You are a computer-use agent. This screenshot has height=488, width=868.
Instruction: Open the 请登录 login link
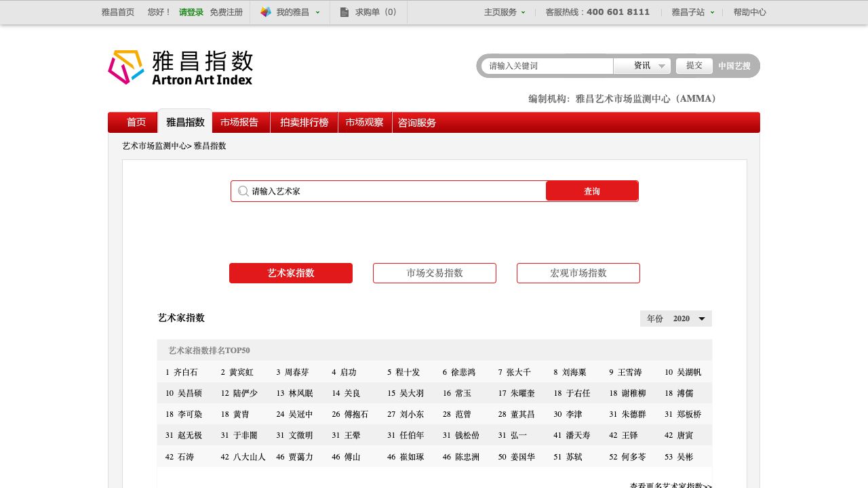[191, 12]
